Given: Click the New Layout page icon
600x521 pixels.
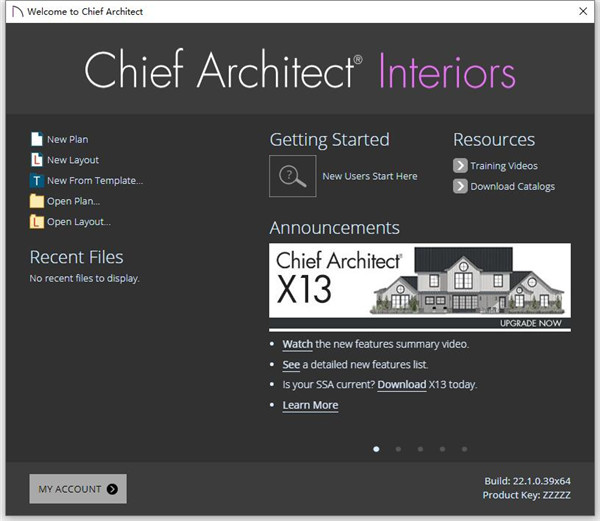Looking at the screenshot, I should pyautogui.click(x=37, y=160).
